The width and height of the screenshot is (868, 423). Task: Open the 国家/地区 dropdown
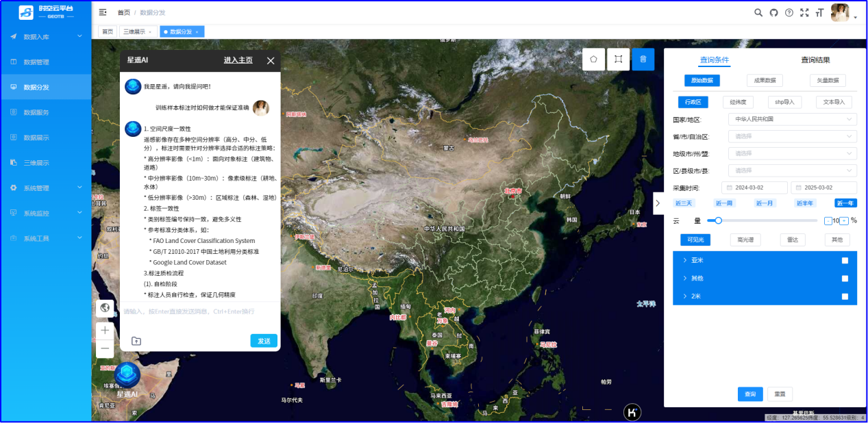792,119
